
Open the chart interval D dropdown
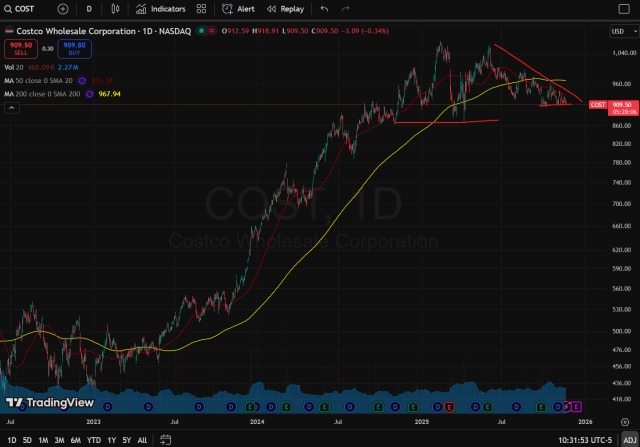[x=89, y=8]
